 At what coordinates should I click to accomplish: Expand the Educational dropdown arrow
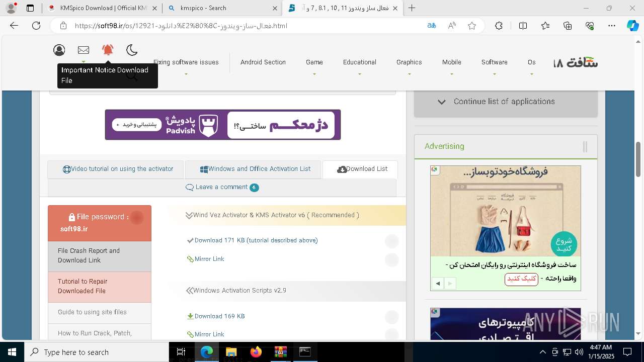tap(360, 74)
